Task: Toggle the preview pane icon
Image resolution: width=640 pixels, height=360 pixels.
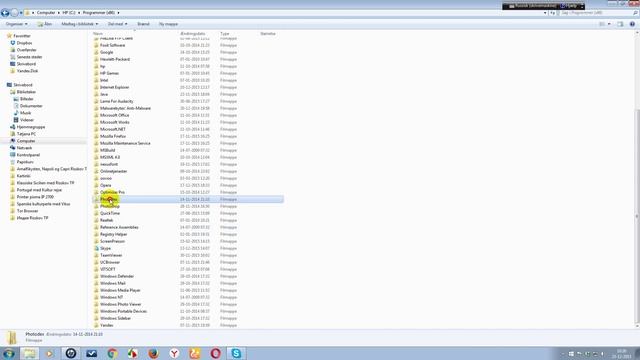Action: [x=620, y=24]
